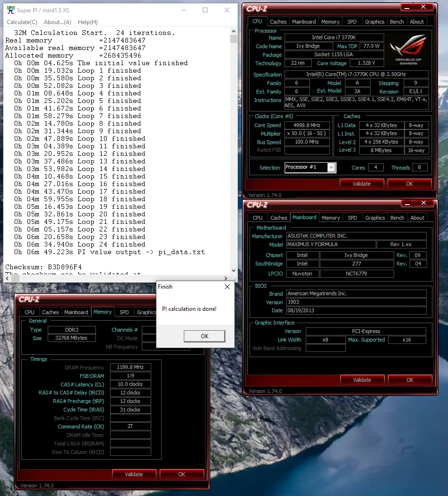Click the FSB:DRAM 1:9 value

(x=130, y=376)
